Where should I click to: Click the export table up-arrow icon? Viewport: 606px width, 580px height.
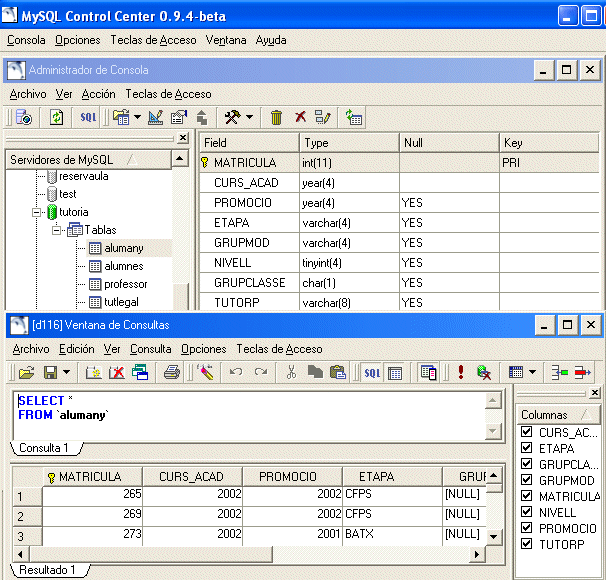click(202, 117)
